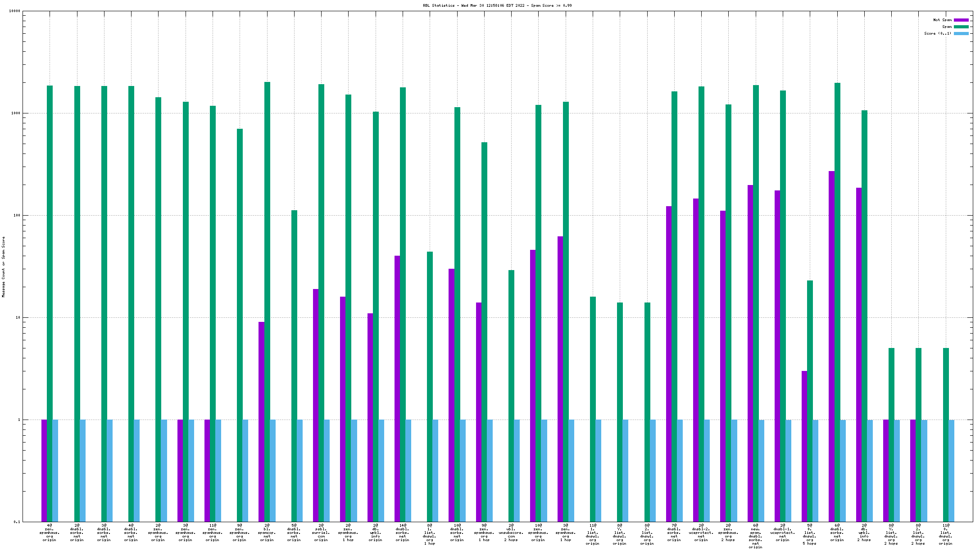Click the 0.list.dnswl.org 5 hops label
The height and width of the screenshot is (551, 980).
tap(809, 534)
